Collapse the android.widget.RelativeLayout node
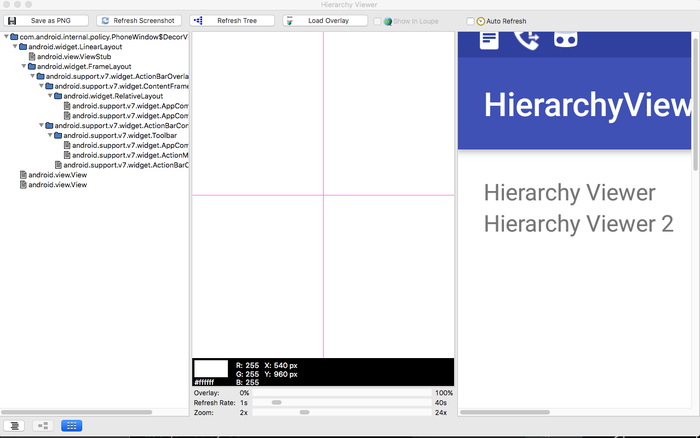Screen dimensions: 700x438 (50, 96)
